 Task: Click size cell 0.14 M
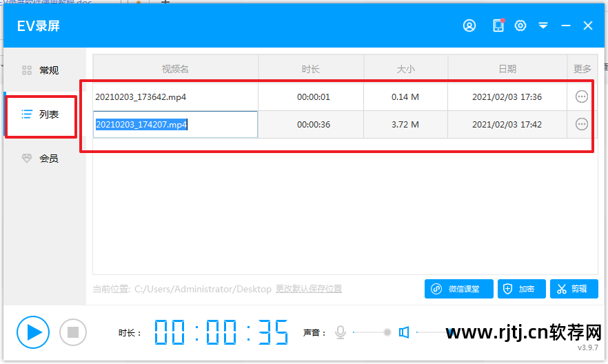click(x=405, y=97)
